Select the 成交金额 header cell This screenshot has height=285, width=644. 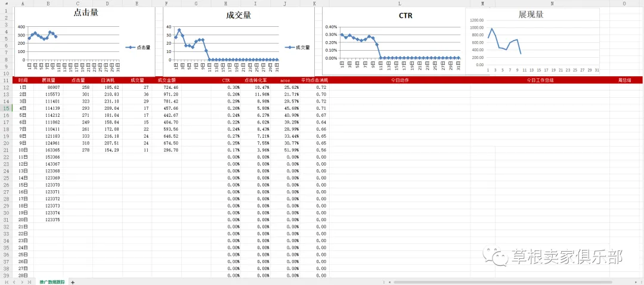click(167, 80)
